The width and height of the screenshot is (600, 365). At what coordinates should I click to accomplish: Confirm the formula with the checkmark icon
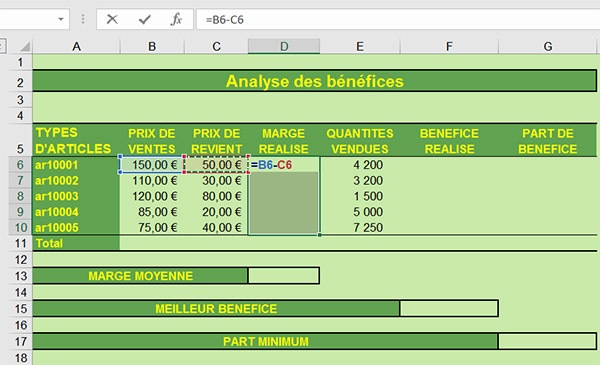click(x=145, y=19)
